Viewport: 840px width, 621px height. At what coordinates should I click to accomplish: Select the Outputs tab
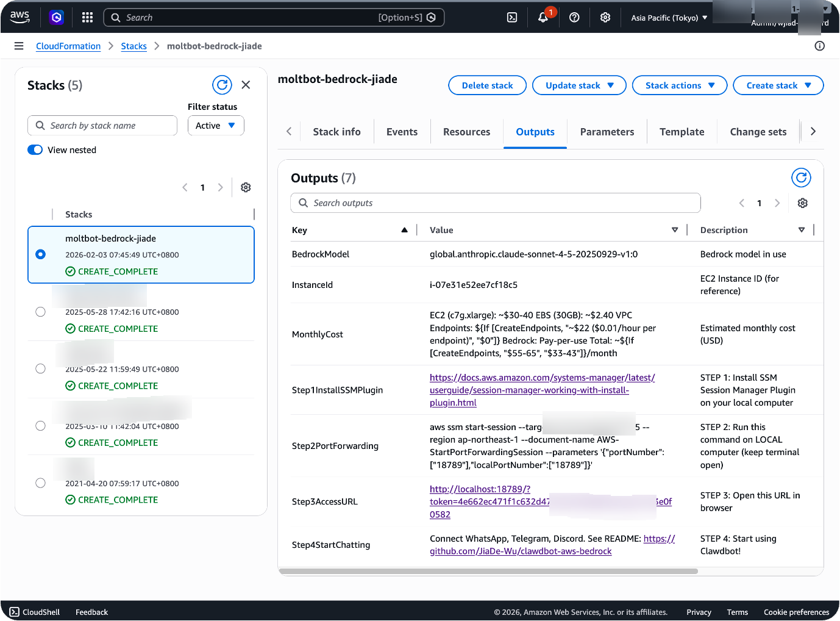click(x=535, y=132)
